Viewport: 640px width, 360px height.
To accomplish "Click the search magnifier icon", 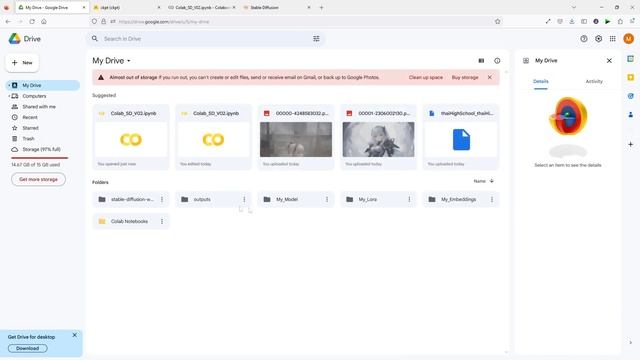I will pos(95,39).
